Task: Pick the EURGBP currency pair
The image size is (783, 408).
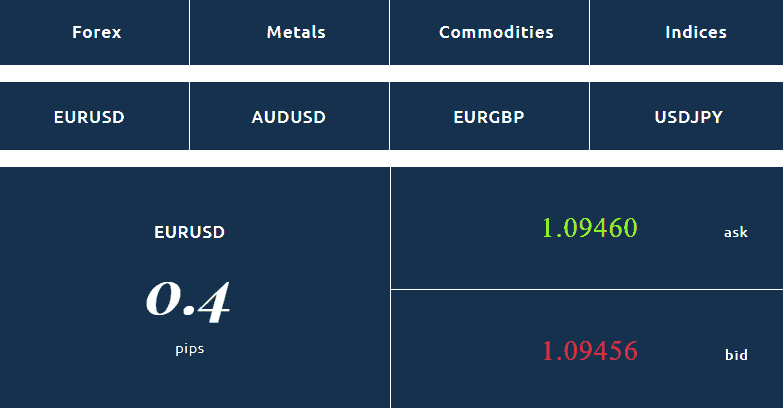Action: (489, 116)
